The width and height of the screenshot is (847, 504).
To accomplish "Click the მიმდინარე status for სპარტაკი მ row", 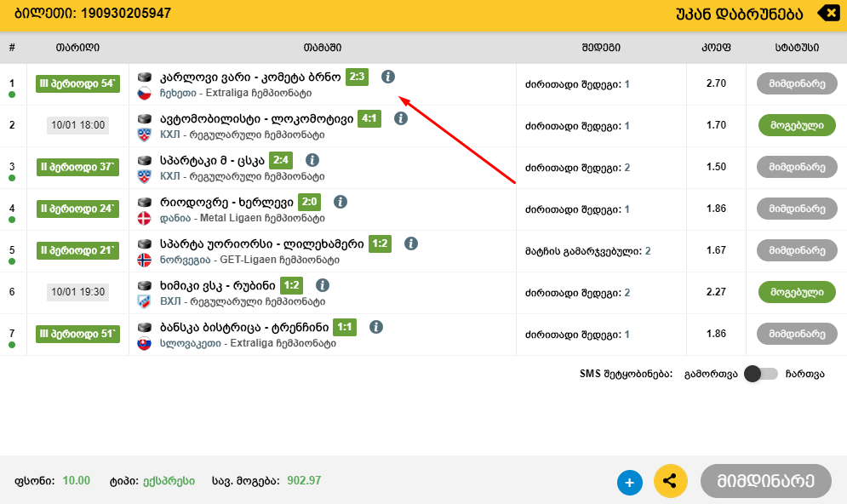I will (x=797, y=167).
